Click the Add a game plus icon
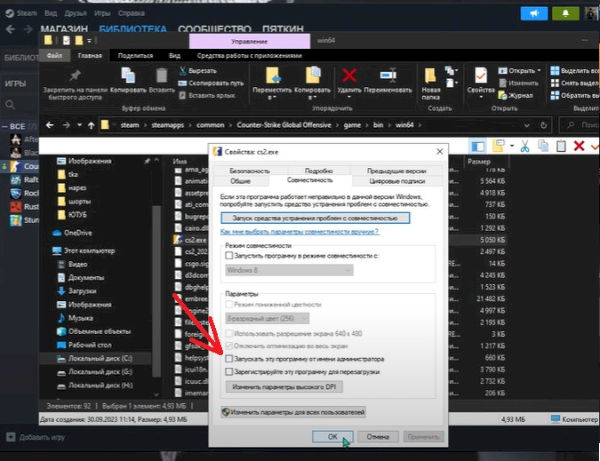The height and width of the screenshot is (461, 600). [x=11, y=437]
